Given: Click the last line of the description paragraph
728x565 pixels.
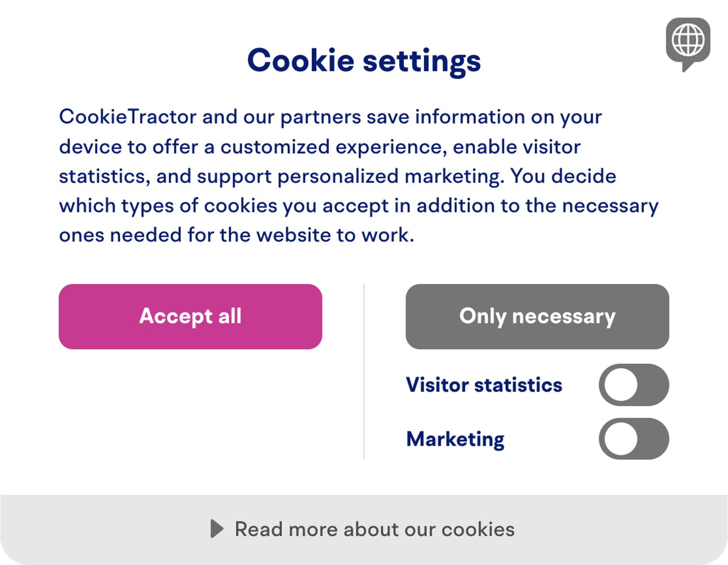Looking at the screenshot, I should point(236,235).
